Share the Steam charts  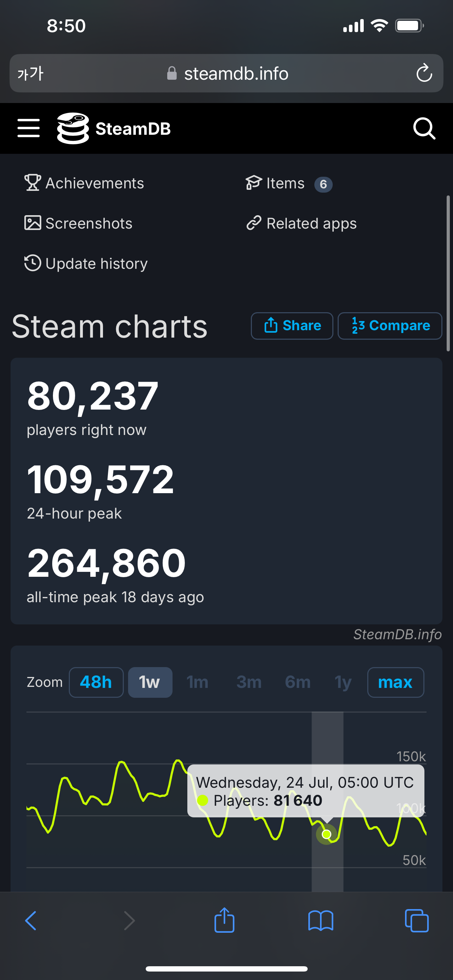292,326
